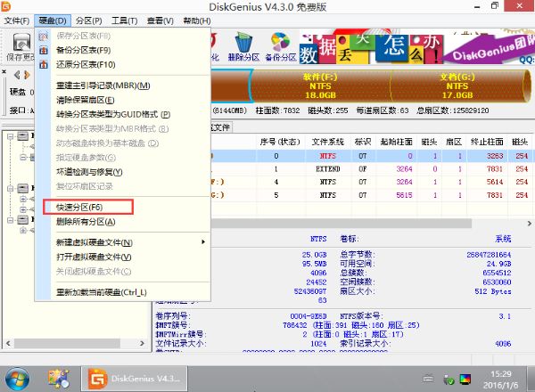Image resolution: width=535 pixels, height=392 pixels.
Task: Open the pinned app icon beside Start
Action: coord(59,379)
